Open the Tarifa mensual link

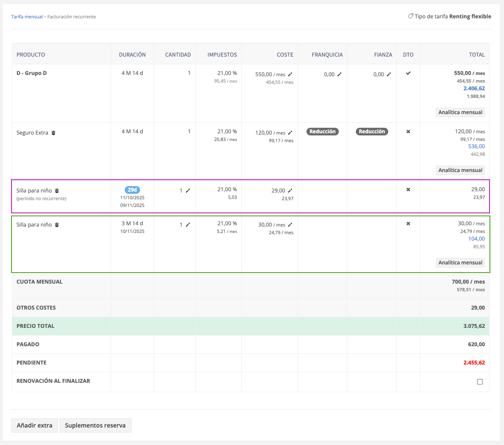tap(27, 17)
